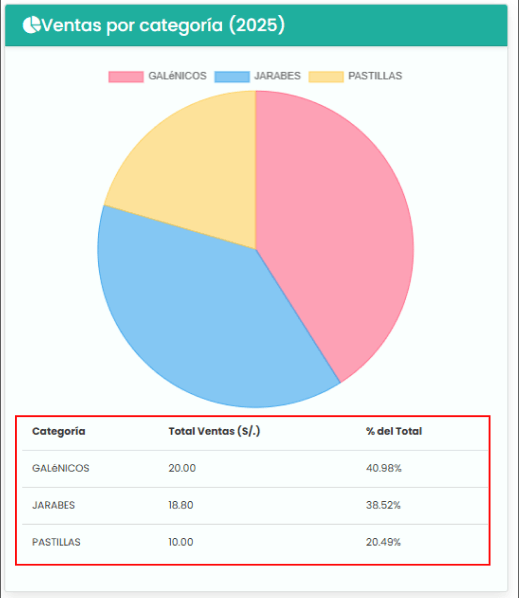
Task: Click the GALéNICOS legend label
Action: coord(177,76)
